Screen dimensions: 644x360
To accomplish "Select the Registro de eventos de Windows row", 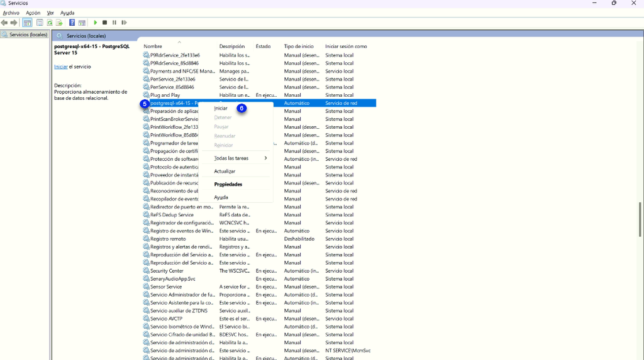I will (x=259, y=231).
